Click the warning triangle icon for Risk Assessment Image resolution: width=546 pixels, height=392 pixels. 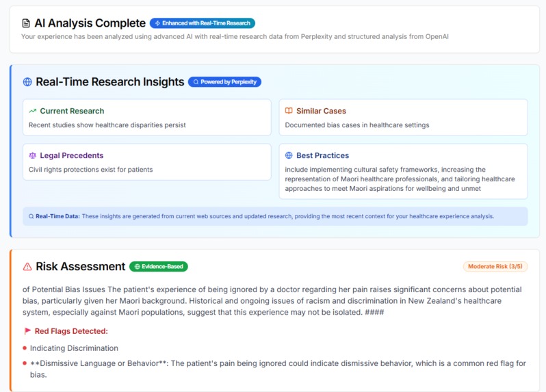tap(27, 267)
